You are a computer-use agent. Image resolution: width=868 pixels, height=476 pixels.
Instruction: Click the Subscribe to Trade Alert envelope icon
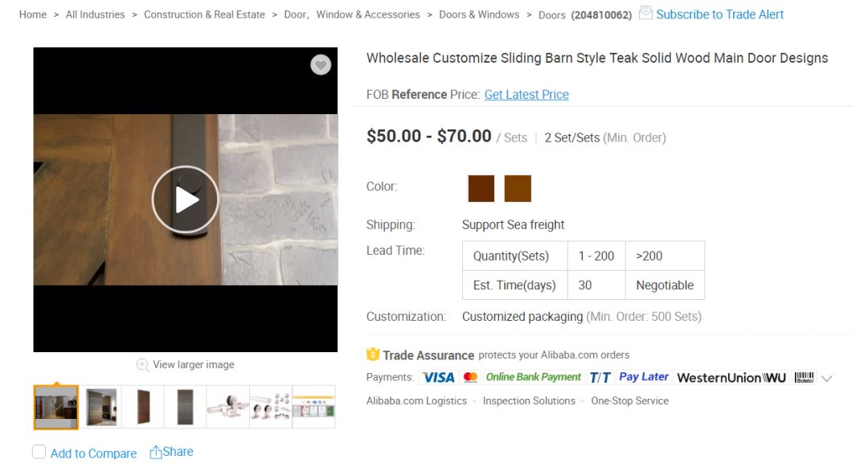(646, 13)
